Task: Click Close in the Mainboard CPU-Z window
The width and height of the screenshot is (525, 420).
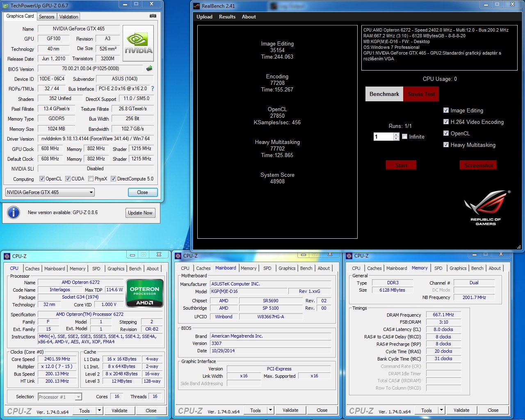Action: click(322, 410)
